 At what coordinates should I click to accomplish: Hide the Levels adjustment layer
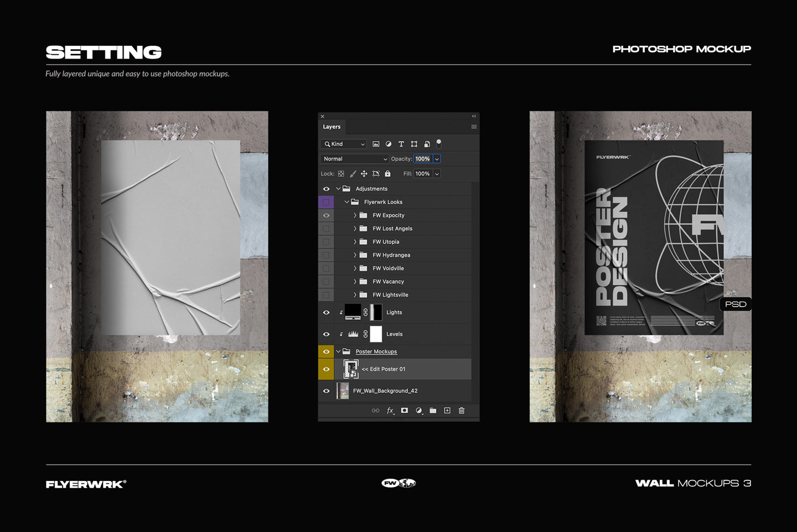(326, 334)
